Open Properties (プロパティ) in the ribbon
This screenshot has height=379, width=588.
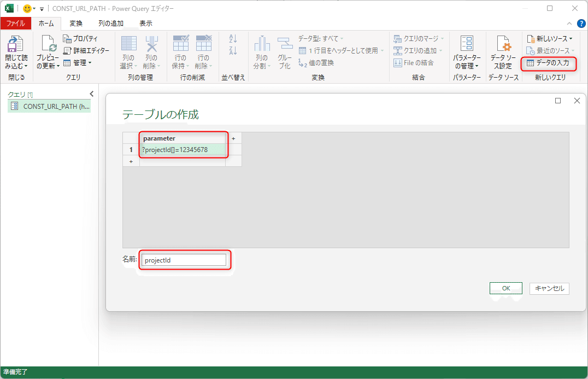pyautogui.click(x=80, y=39)
